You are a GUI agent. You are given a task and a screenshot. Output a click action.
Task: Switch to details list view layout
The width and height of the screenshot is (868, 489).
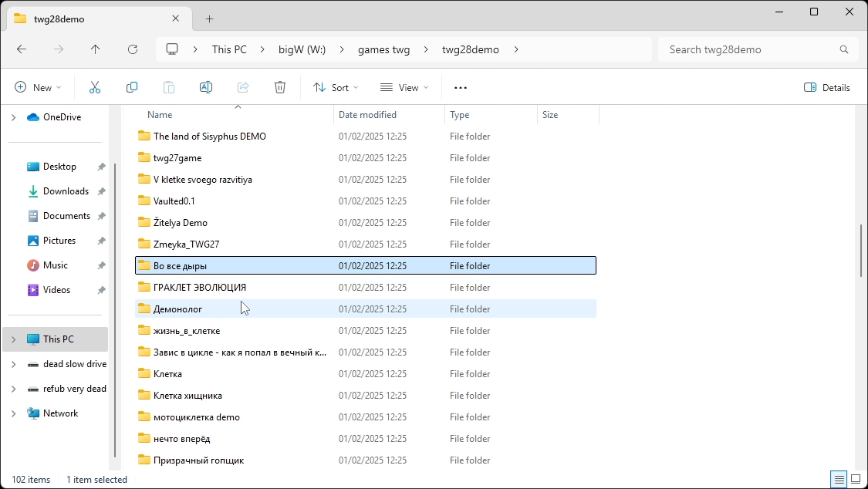[839, 480]
